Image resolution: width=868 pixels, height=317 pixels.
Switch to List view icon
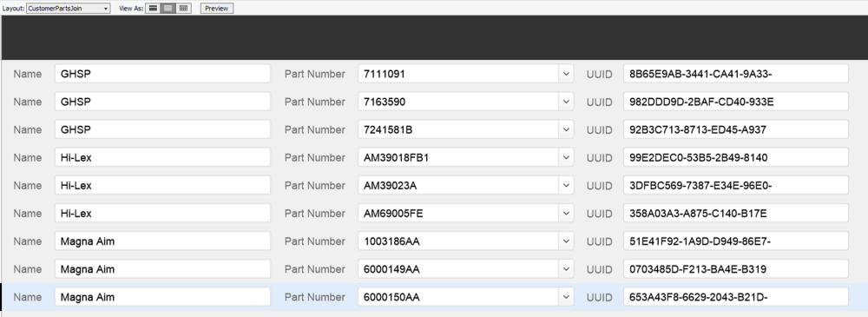coord(168,9)
